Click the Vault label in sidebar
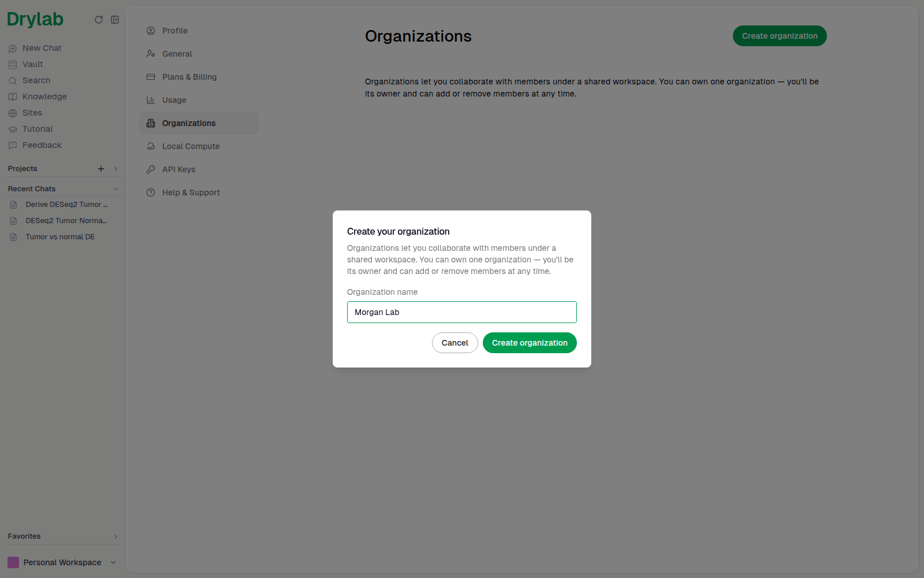The image size is (924, 578). [x=33, y=64]
